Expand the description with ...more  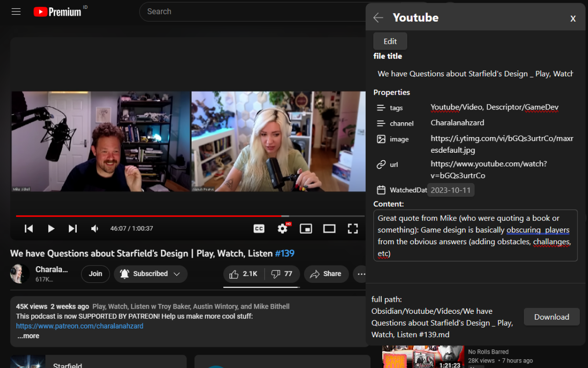click(x=28, y=336)
